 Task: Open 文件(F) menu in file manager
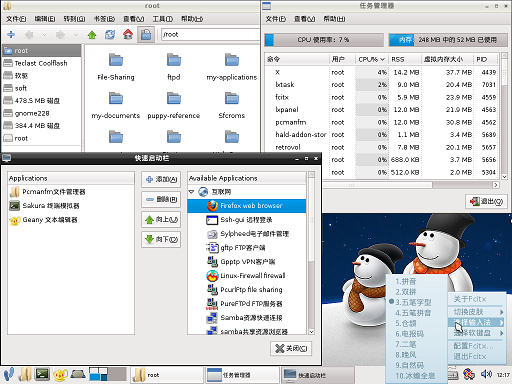pyautogui.click(x=16, y=19)
